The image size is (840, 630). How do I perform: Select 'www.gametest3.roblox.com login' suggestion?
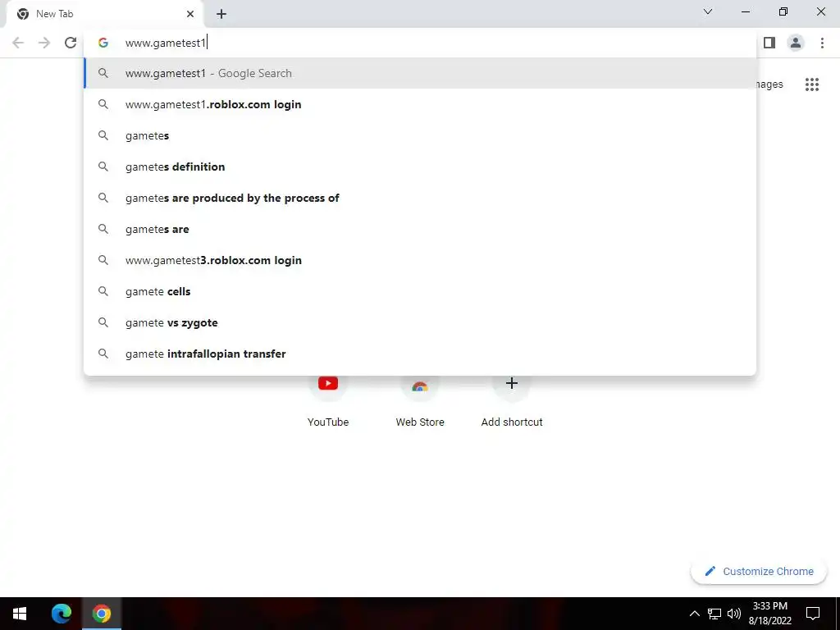click(420, 260)
